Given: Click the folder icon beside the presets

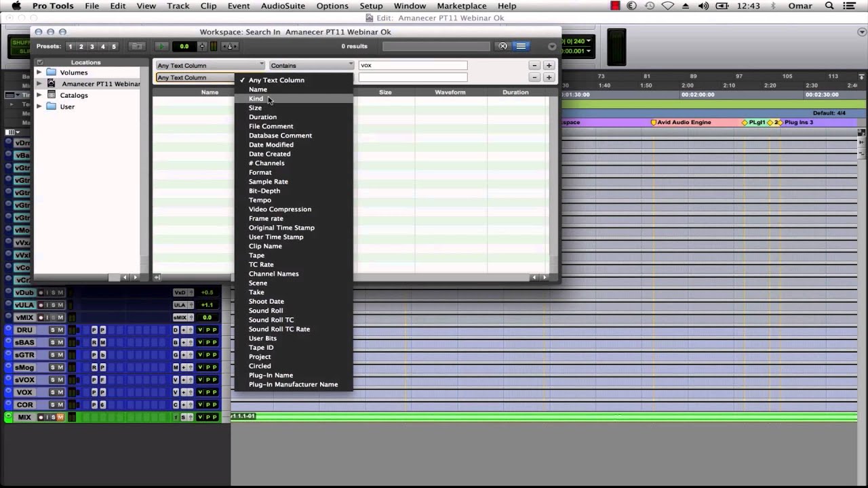Looking at the screenshot, I should tap(137, 46).
